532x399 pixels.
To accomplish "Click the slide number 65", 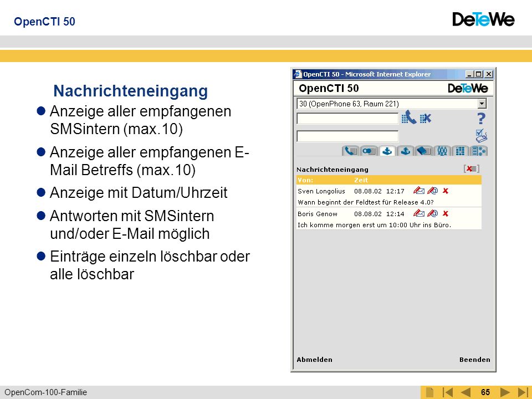I will [485, 392].
